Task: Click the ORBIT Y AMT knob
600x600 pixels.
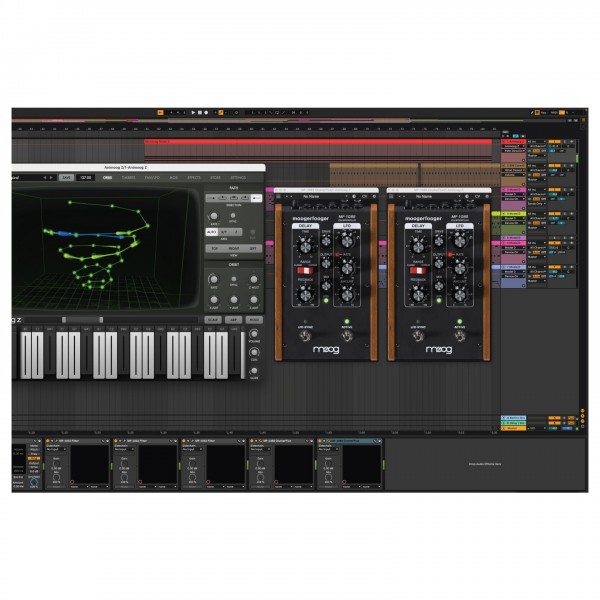Action: (x=234, y=300)
